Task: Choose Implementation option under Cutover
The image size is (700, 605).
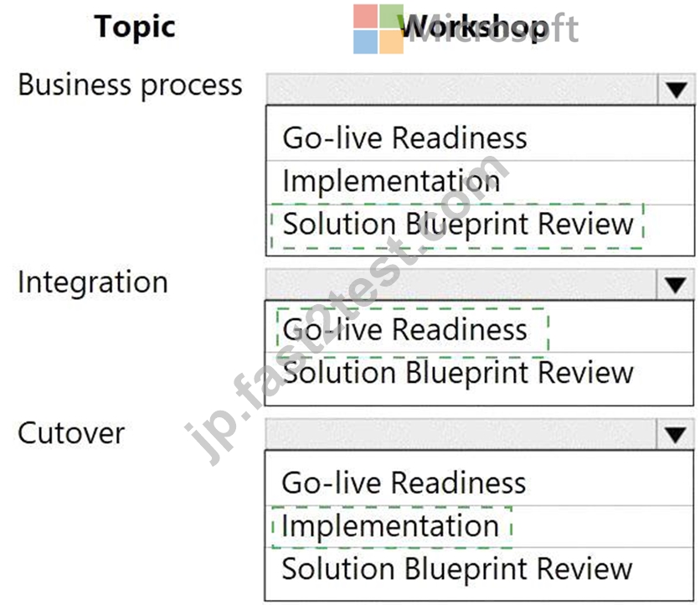Action: tap(479, 526)
